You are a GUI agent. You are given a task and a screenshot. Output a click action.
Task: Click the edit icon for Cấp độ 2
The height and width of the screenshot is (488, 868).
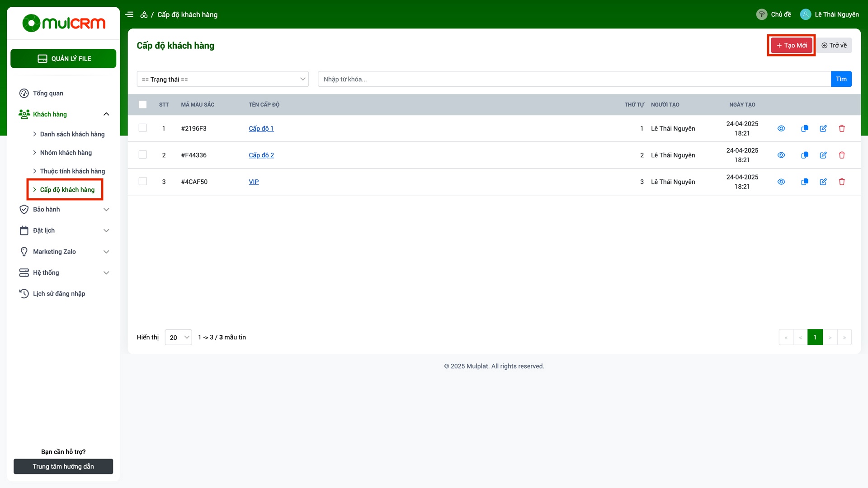pos(823,155)
